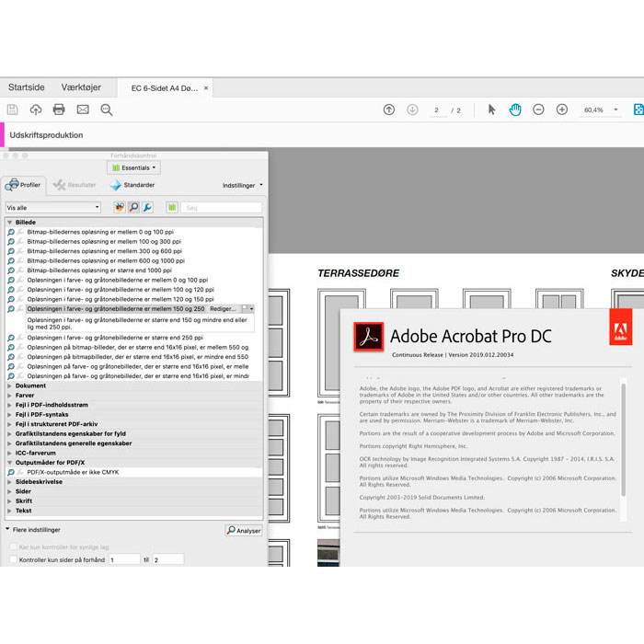Go to previous page with up arrow

(x=389, y=109)
